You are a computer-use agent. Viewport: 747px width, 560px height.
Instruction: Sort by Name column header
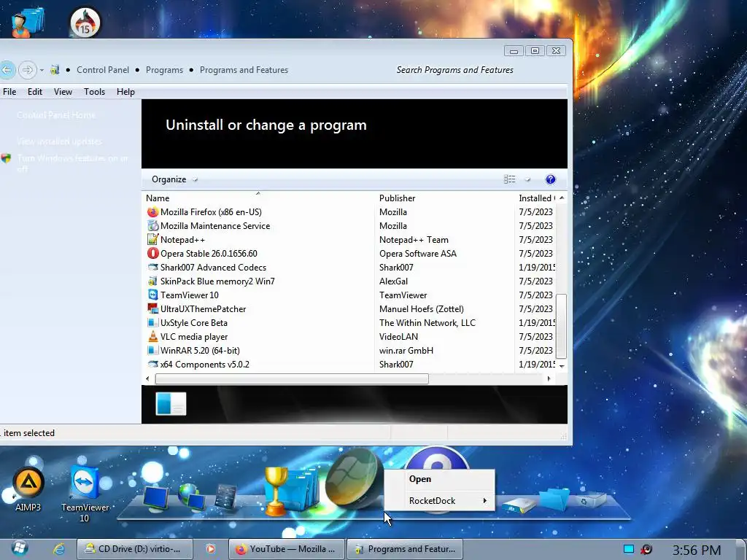[x=258, y=198]
